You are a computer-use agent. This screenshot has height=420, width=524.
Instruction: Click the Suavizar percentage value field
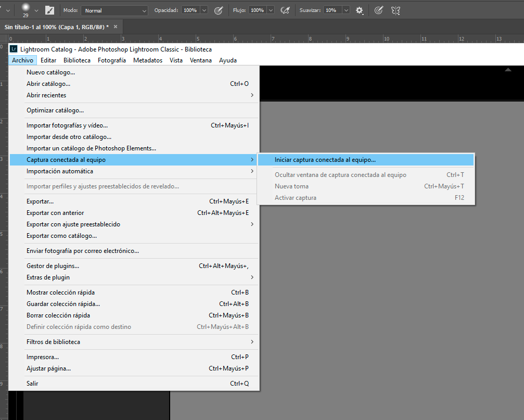(333, 10)
